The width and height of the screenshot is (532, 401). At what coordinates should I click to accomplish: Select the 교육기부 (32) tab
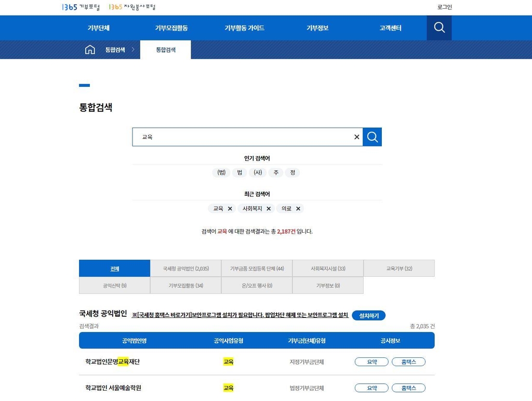(399, 269)
